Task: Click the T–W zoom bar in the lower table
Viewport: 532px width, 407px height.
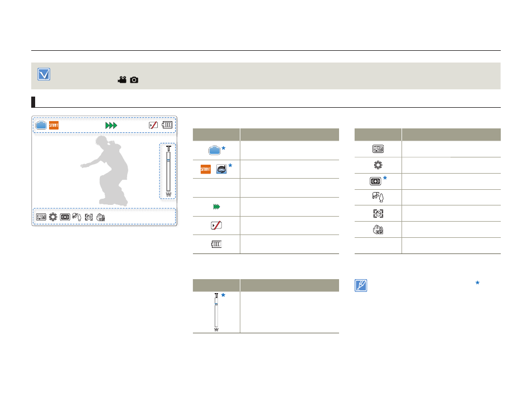Action: point(216,312)
